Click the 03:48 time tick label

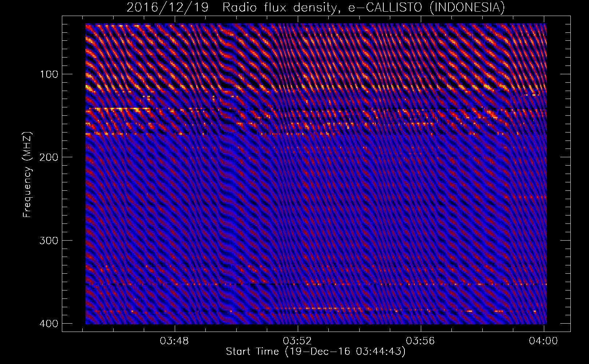[x=175, y=341]
